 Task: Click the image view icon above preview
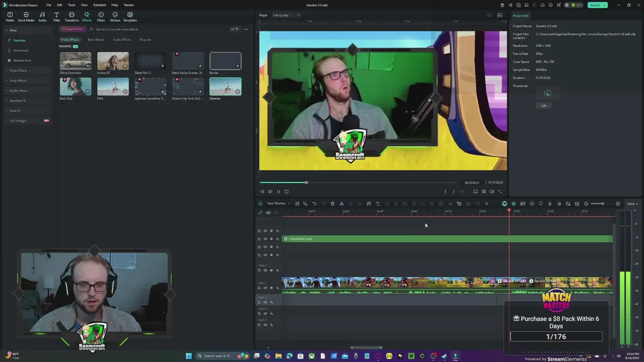click(500, 15)
